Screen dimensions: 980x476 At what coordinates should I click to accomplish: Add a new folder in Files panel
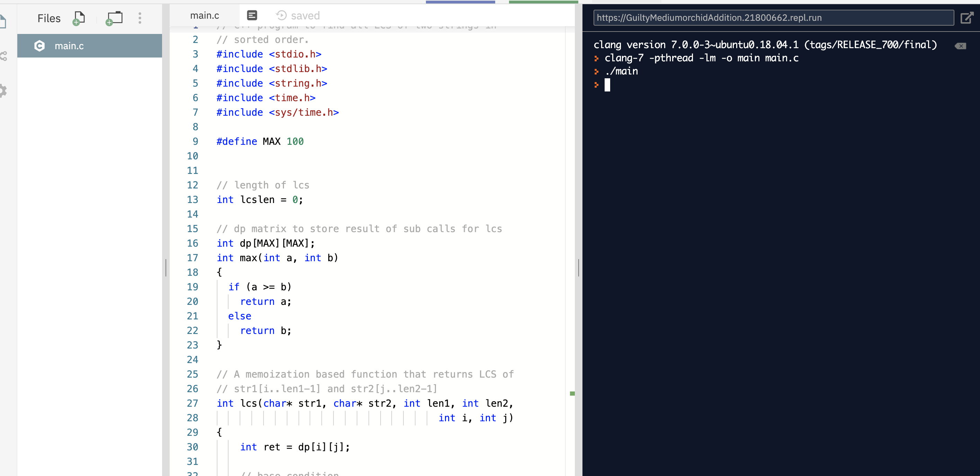coord(114,18)
